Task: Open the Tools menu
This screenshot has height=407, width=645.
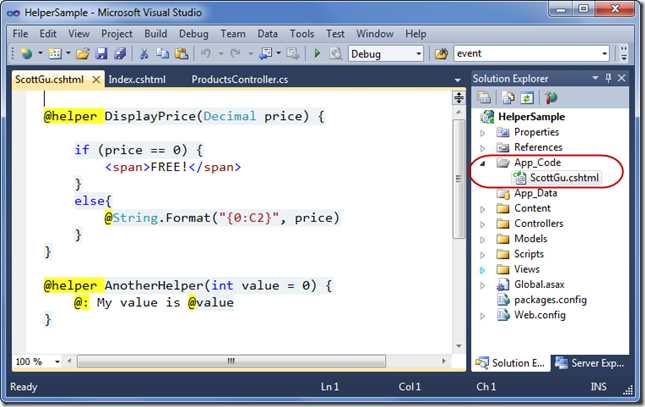Action: 302,34
